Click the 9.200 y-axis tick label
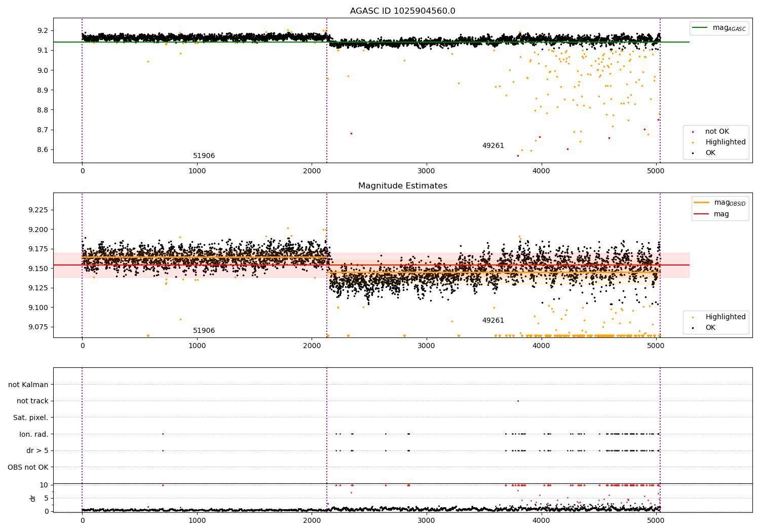 point(38,230)
